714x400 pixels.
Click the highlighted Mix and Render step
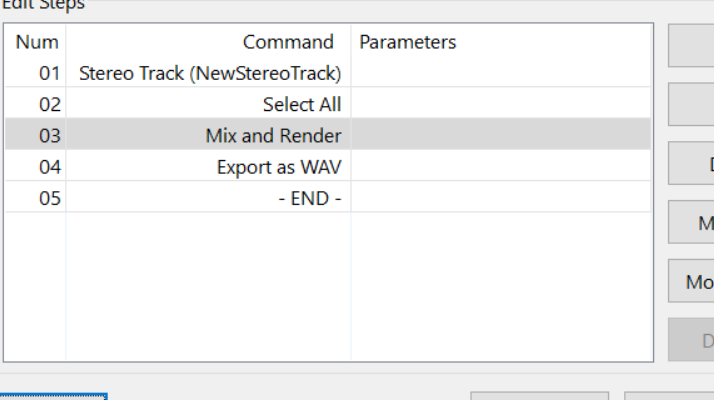(328, 135)
